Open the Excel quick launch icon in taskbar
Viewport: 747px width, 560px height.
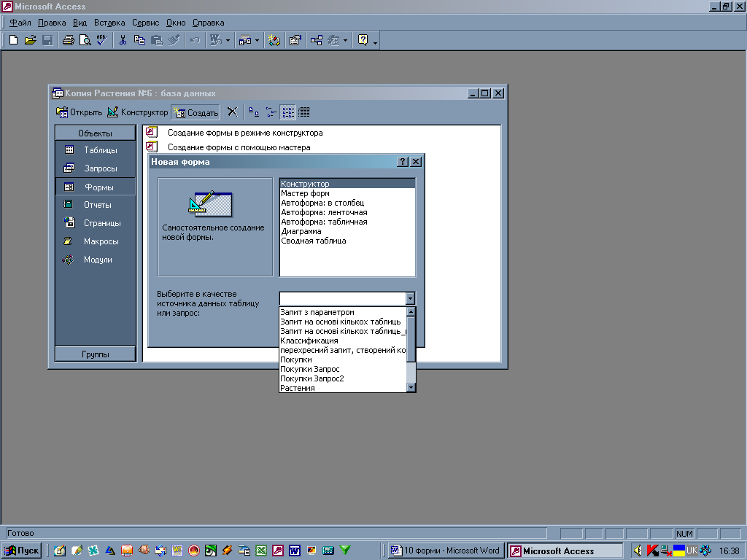[x=261, y=551]
